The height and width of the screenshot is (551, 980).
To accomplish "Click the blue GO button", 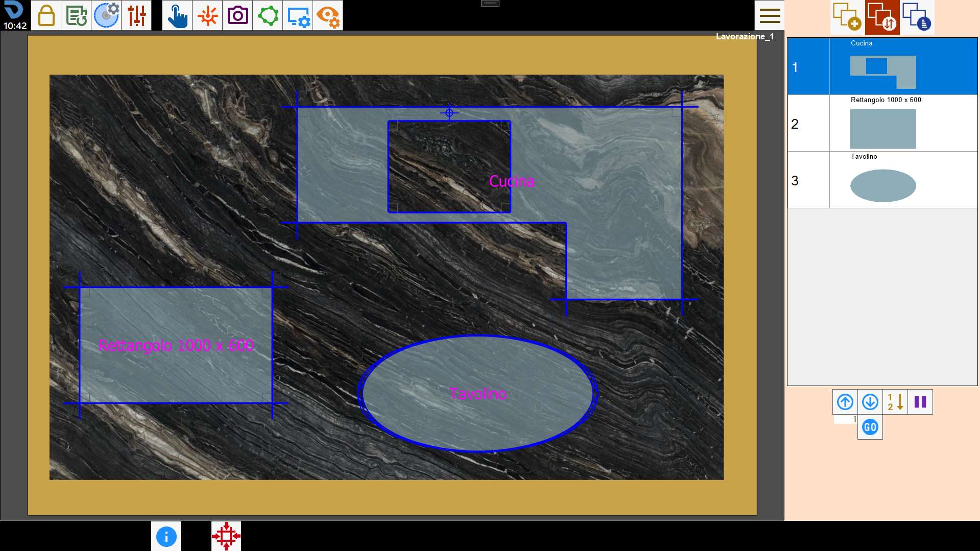I will tap(870, 427).
